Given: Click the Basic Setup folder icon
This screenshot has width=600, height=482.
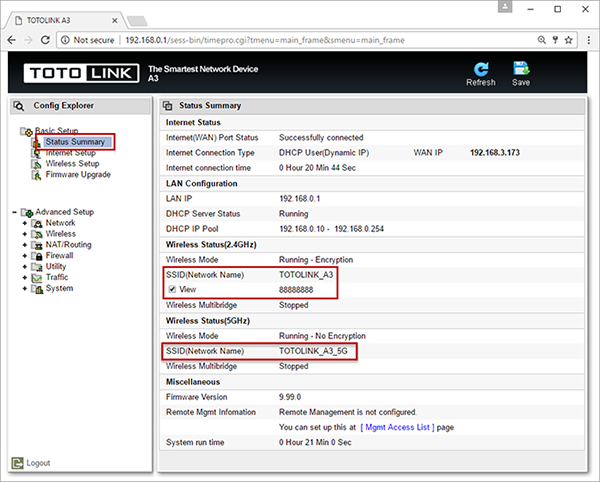Looking at the screenshot, I should point(26,132).
